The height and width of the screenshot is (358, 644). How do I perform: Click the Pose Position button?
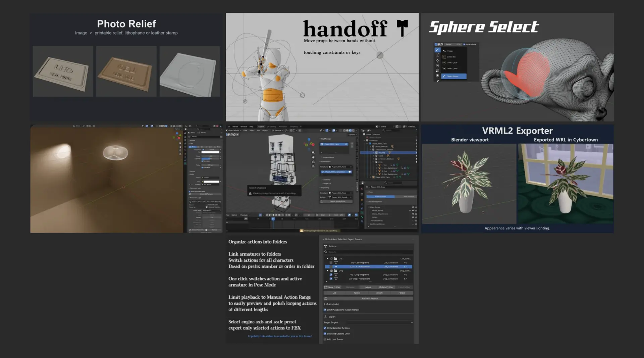tap(380, 197)
